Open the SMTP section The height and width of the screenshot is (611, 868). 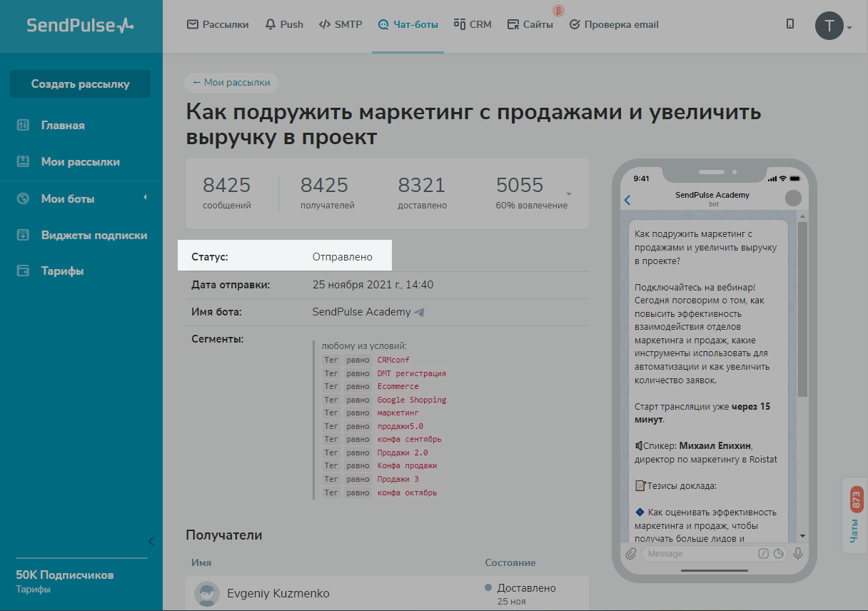click(340, 24)
